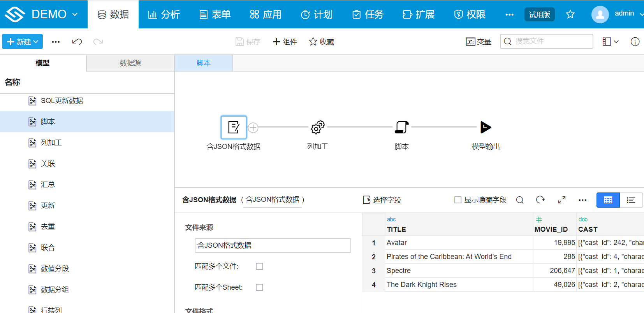Click the 选择字段 button
Screen dimensions: 644x313
[x=382, y=200]
